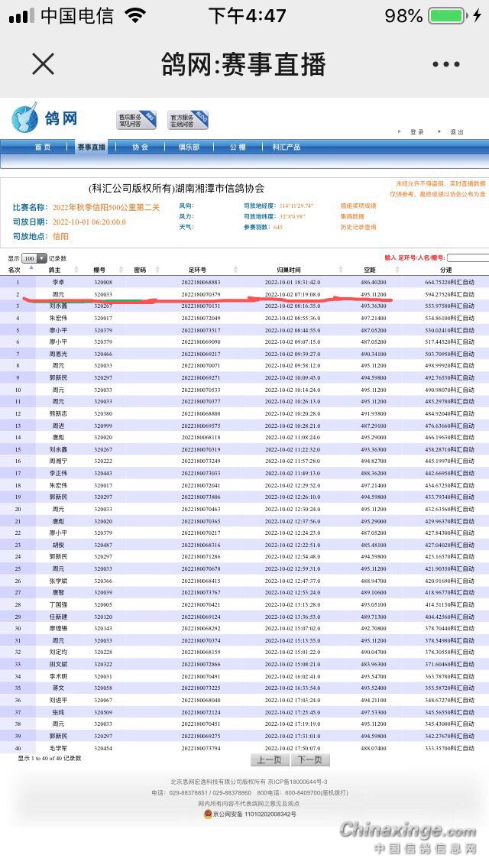Go to the 首页 nav tab
The width and height of the screenshot is (489, 868).
43,147
